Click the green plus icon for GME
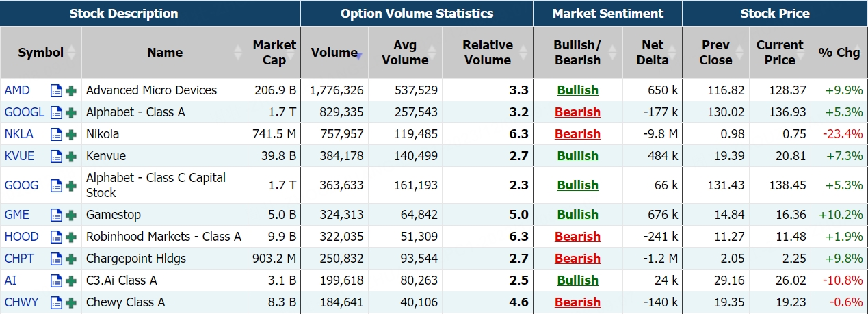 (x=71, y=215)
